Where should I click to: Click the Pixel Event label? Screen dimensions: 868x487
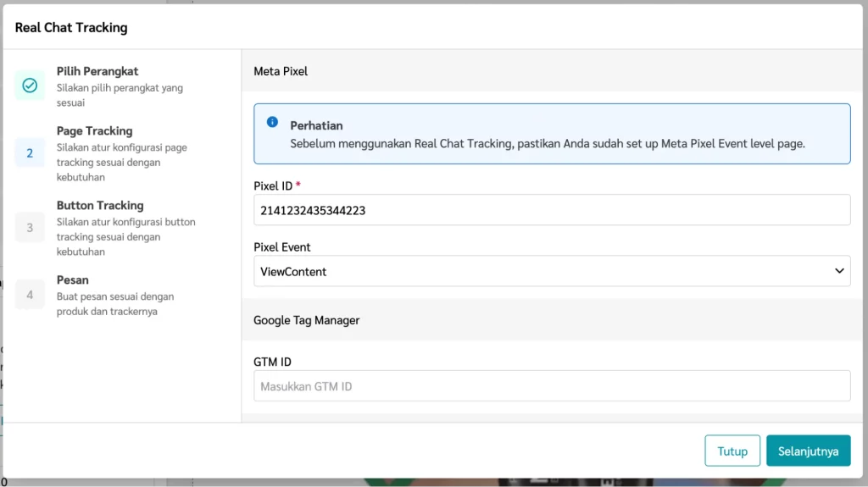(281, 247)
